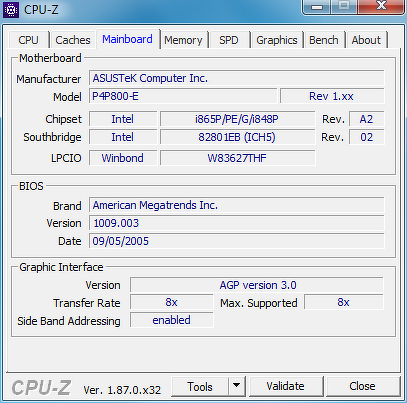Click the BIOS date 09/05/2005 field

coord(237,241)
